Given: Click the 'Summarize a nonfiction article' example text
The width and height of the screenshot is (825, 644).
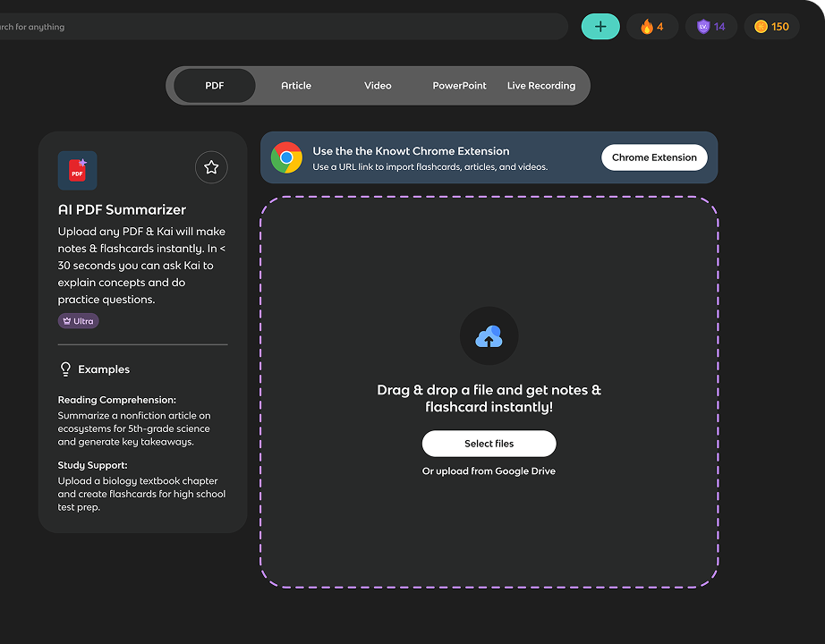Looking at the screenshot, I should tap(134, 428).
